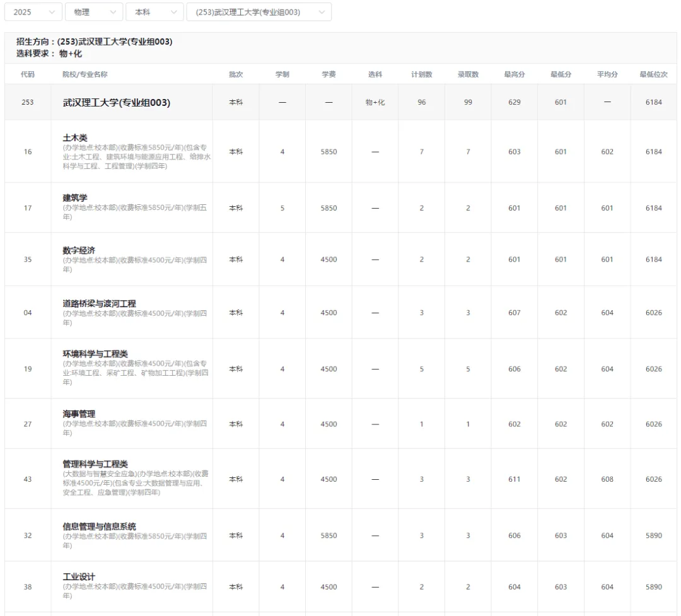This screenshot has width=681, height=616.
Task: Click highest score 611 for 管理科学与工程类
Action: (x=515, y=479)
